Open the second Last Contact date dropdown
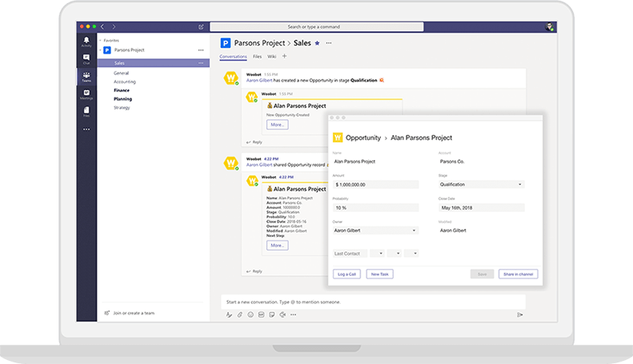The height and width of the screenshot is (364, 633). pos(394,254)
